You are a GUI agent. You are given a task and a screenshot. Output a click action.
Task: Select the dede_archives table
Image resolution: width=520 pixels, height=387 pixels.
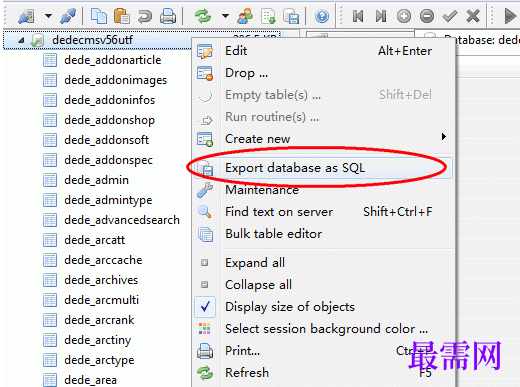click(x=101, y=280)
